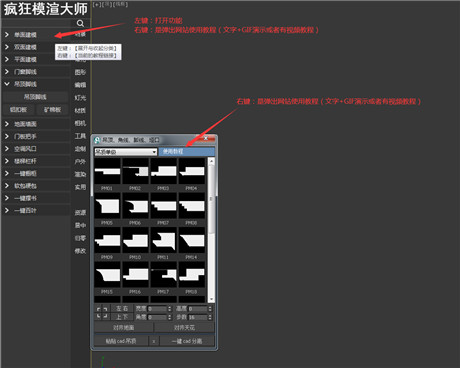Switch to the 渲染 side tab
Viewport: 460px width, 368px height.
click(80, 174)
